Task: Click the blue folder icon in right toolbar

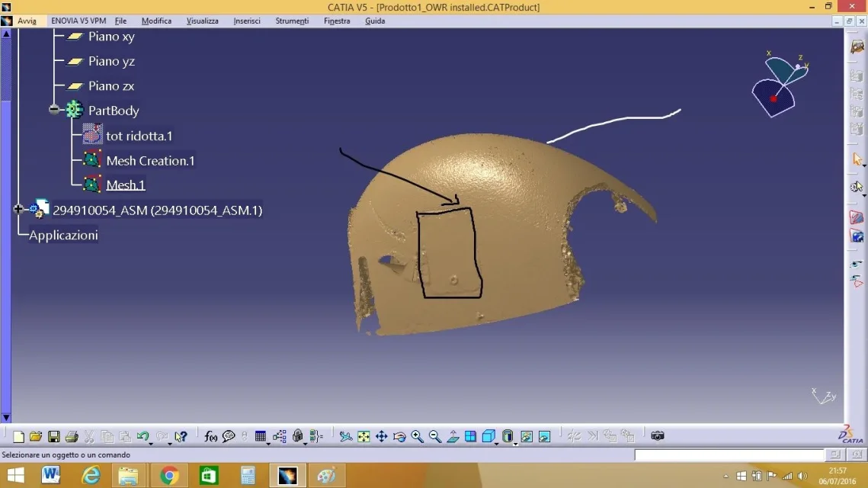Action: pos(857,236)
